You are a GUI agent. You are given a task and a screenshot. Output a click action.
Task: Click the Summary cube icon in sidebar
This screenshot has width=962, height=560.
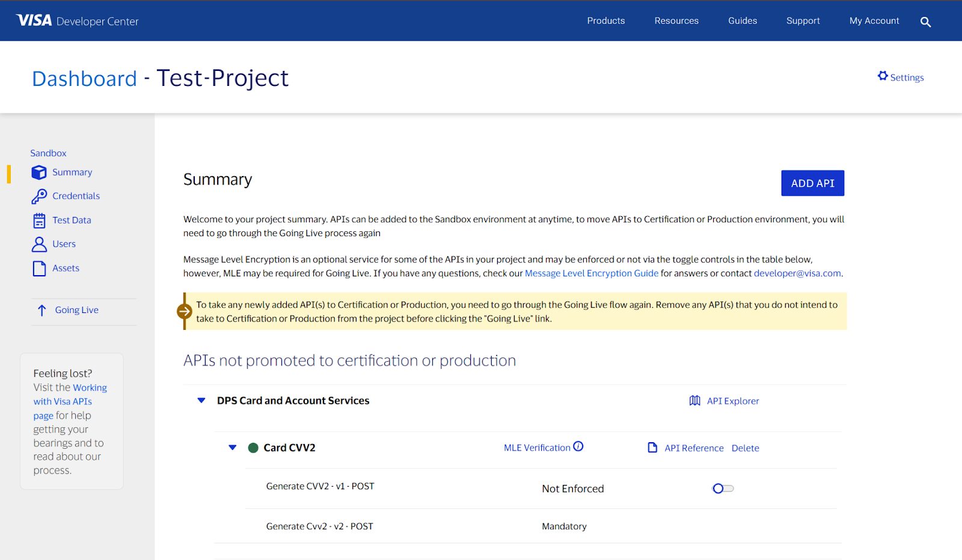(x=39, y=172)
